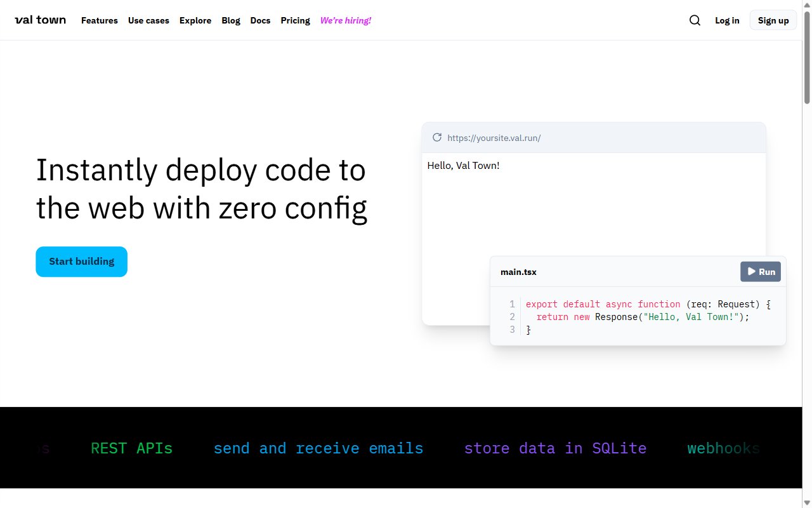
Task: Click the Hello, Val Town! preview text
Action: click(x=463, y=166)
